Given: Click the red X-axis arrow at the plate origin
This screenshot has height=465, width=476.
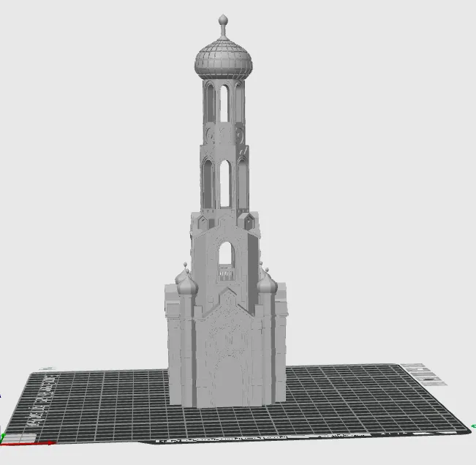Looking at the screenshot, I should pos(29,444).
